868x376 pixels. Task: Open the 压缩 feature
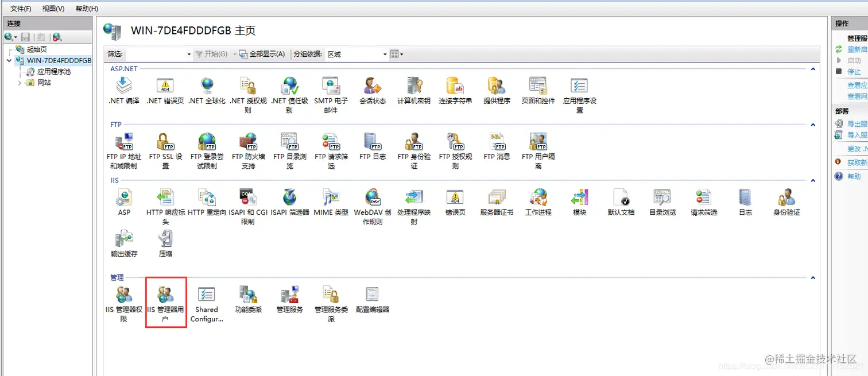pyautogui.click(x=165, y=243)
